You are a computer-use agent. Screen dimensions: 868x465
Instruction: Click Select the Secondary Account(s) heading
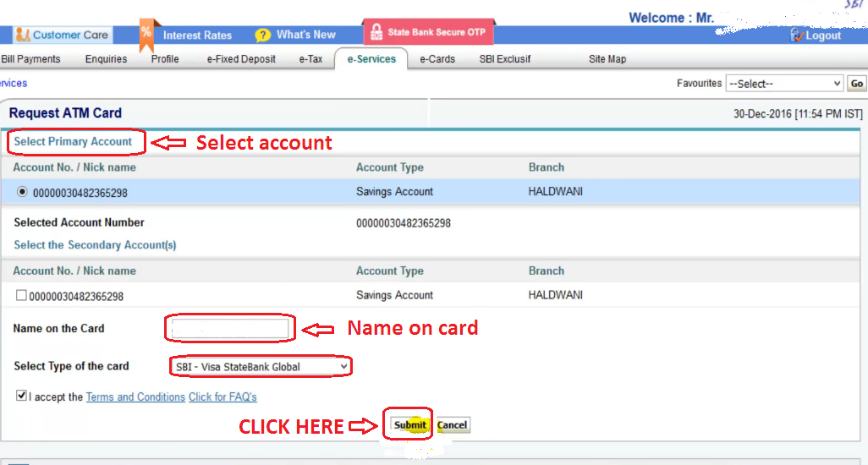[95, 245]
